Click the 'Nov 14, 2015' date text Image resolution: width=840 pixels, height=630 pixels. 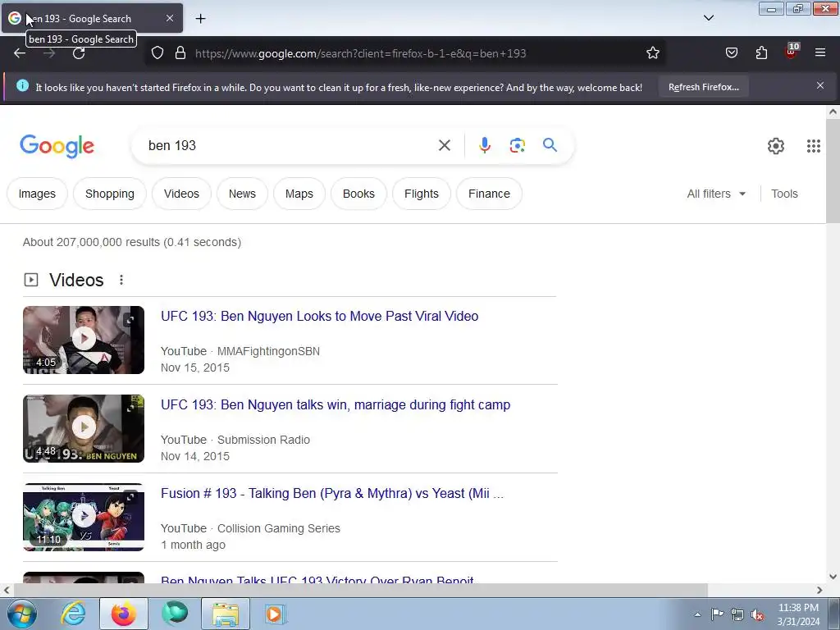195,456
